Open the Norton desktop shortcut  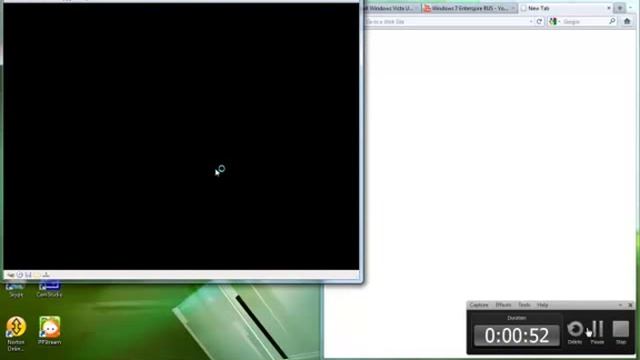point(16,333)
